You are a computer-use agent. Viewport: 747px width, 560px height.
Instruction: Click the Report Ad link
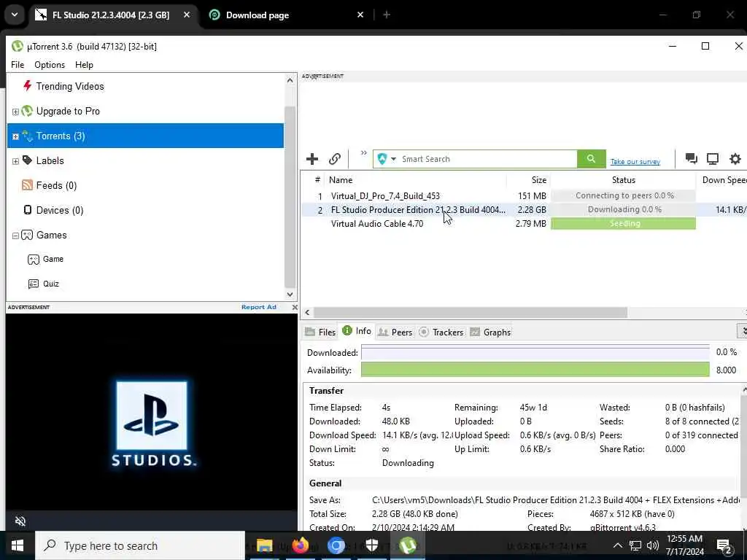[259, 307]
